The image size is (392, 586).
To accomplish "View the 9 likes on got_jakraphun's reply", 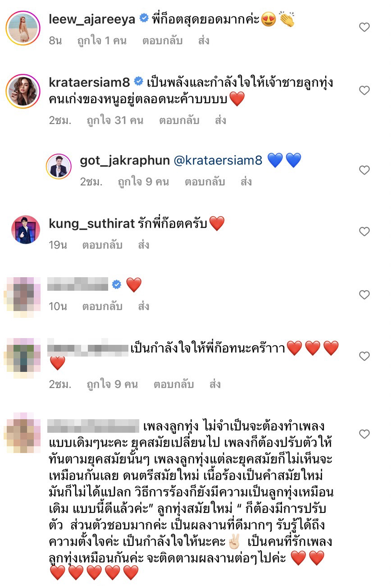I will tap(143, 182).
